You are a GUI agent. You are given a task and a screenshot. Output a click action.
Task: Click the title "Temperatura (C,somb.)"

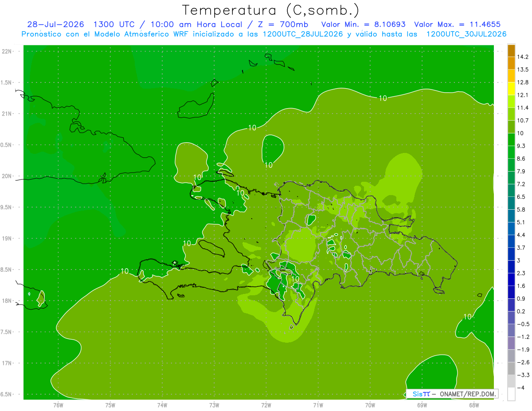(271, 10)
